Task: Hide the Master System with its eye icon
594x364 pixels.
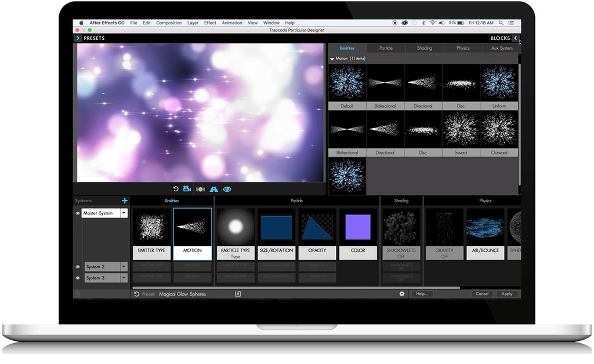Action: click(x=78, y=213)
